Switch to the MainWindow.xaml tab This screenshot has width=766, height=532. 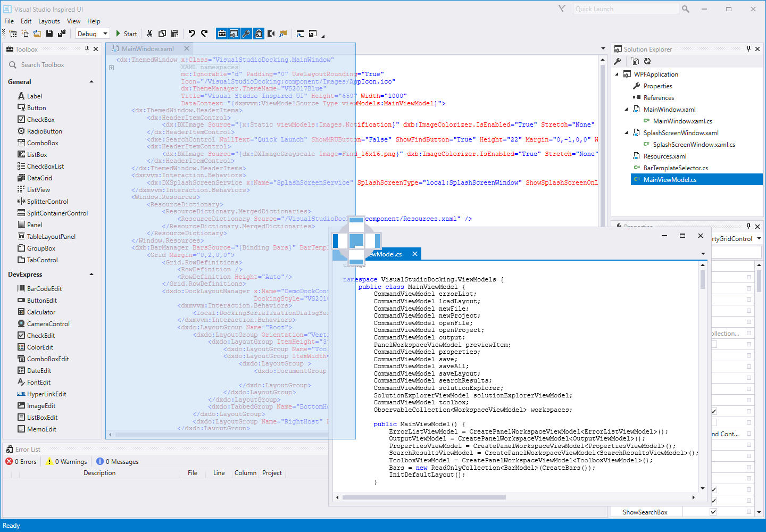(147, 48)
